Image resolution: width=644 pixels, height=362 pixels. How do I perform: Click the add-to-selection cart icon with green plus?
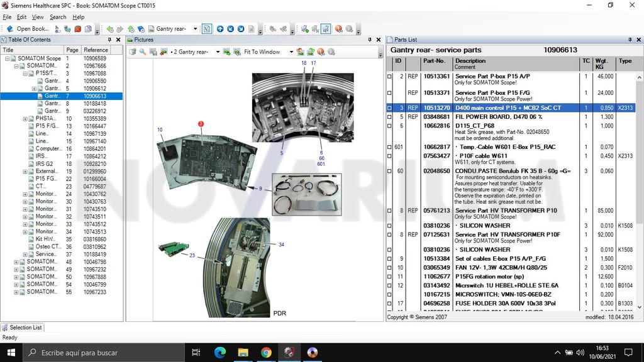point(305,29)
